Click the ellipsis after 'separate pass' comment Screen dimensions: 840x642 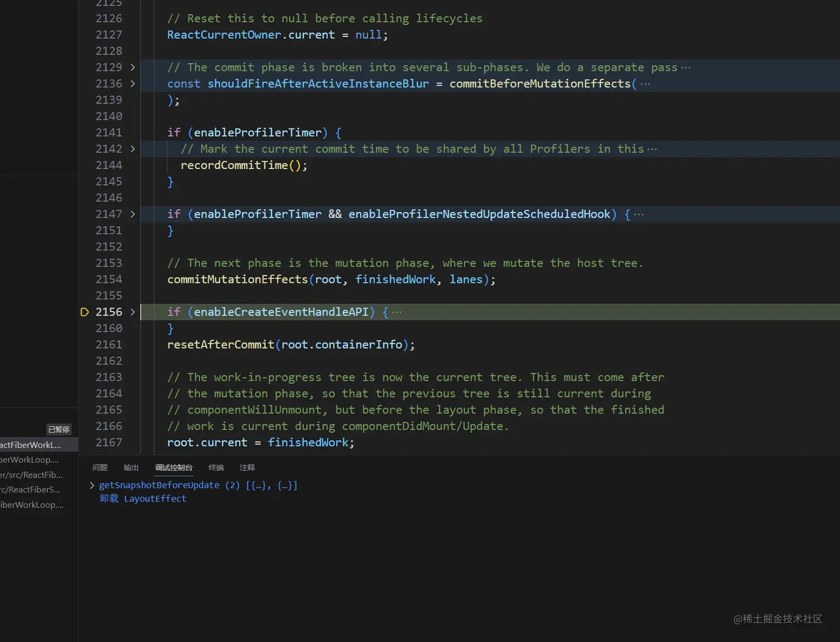686,67
